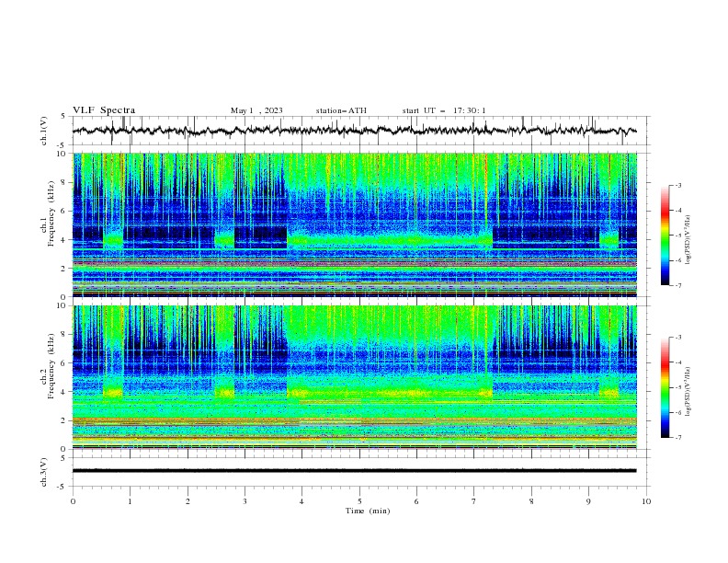Click the ch.1 spectrogram color scale bar
Viewport: 728px width, 563px height.
[665, 236]
